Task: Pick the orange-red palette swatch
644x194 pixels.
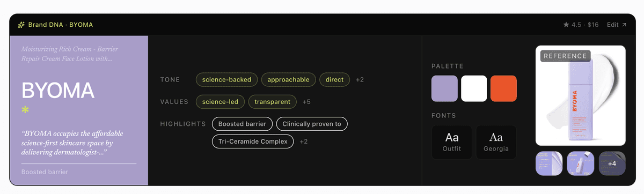Action: (503, 88)
